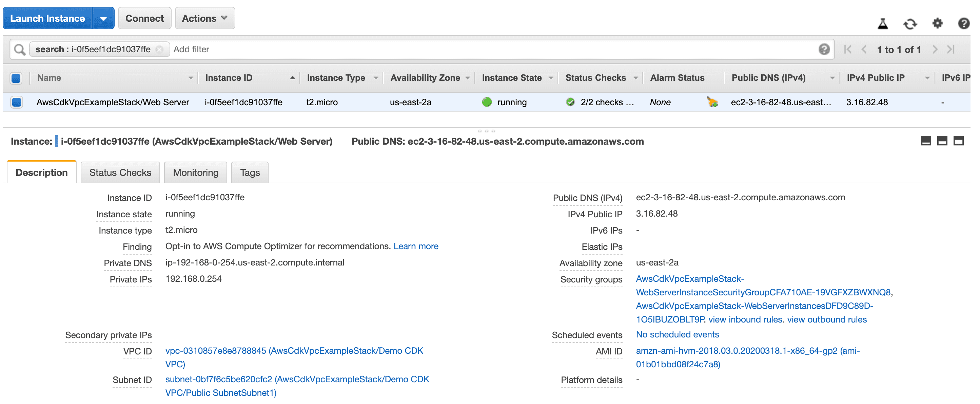The height and width of the screenshot is (404, 980).
Task: Go to previous page of results
Action: (864, 50)
